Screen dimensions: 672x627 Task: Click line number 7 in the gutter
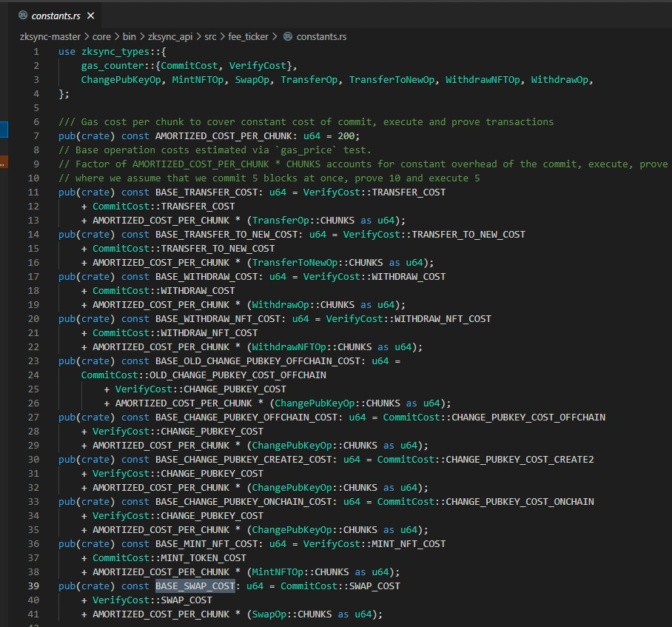(36, 135)
